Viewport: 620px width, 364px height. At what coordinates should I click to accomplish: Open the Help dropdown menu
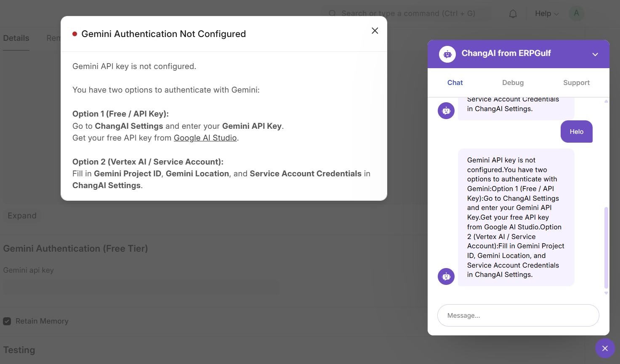tap(546, 14)
